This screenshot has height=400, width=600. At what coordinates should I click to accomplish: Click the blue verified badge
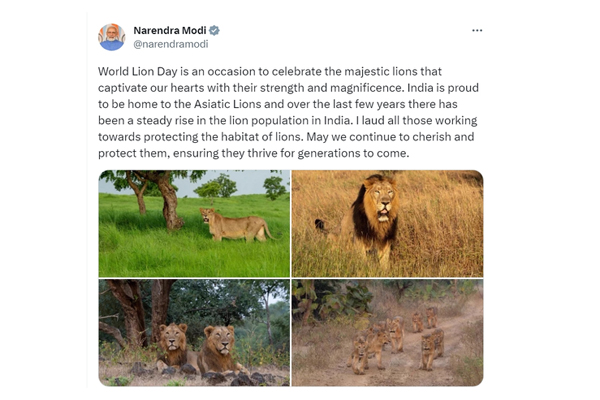pos(215,31)
